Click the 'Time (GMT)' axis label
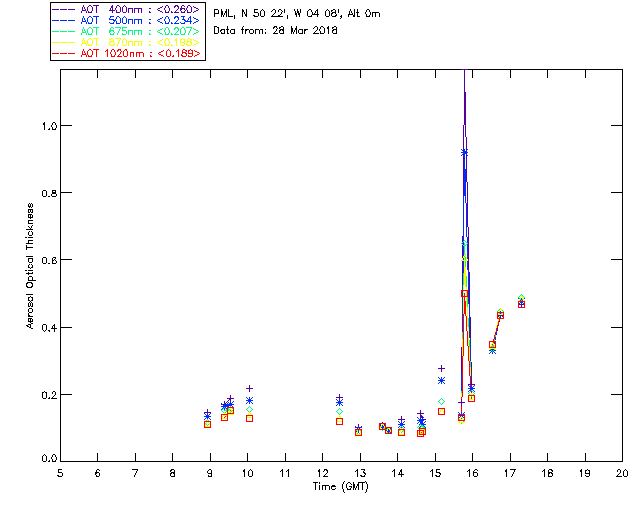Viewport: 640px width, 512px height. (x=340, y=487)
